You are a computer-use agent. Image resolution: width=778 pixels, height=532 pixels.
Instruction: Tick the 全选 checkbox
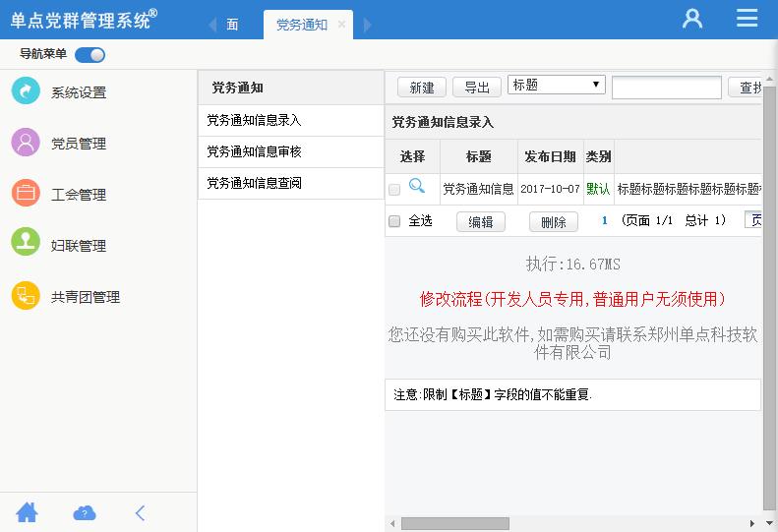click(394, 221)
